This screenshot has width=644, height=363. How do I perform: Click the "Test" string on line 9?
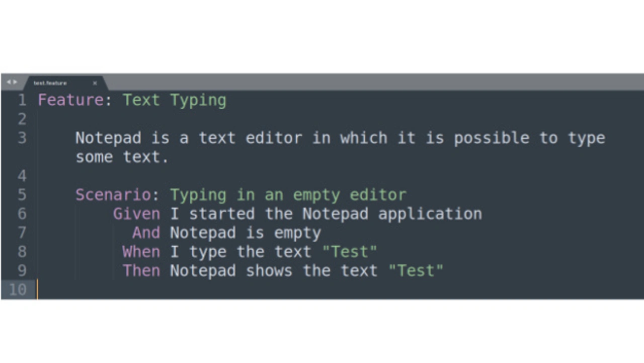click(416, 271)
